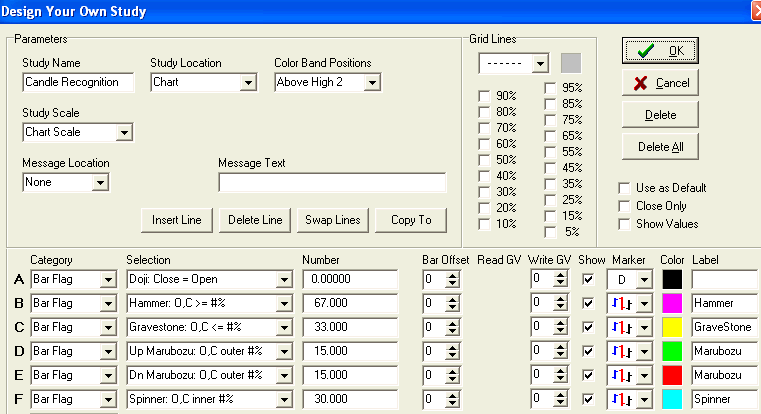Toggle the Close Only checkbox
The image size is (761, 414).
click(624, 206)
